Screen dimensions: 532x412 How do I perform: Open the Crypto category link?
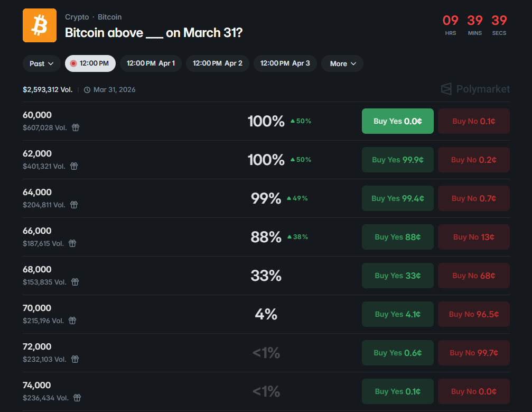click(77, 17)
